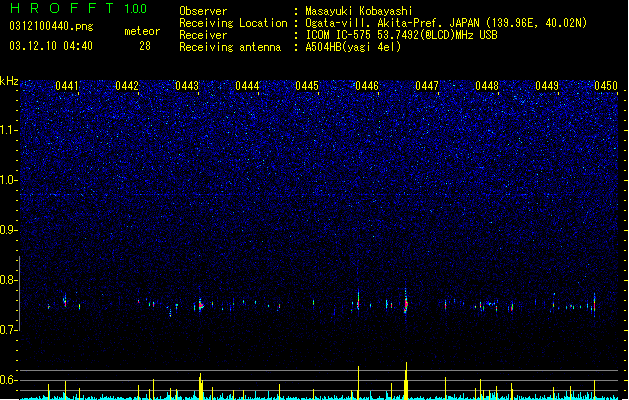Click the meteor echo burst at 0443
Viewport: 629px width, 400px height.
(x=201, y=306)
